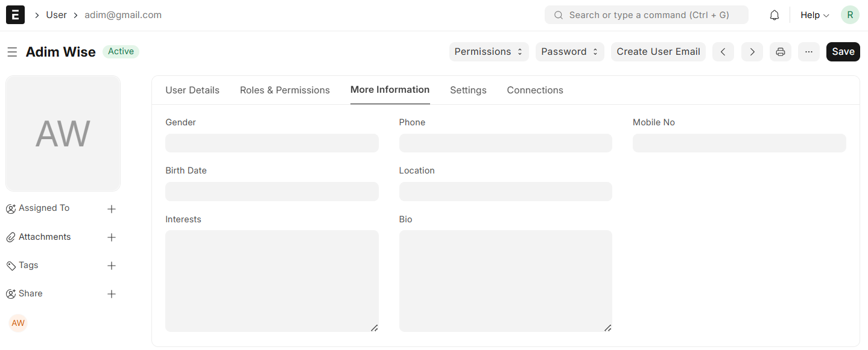
Task: Click the ERPNext home logo icon
Action: (15, 15)
